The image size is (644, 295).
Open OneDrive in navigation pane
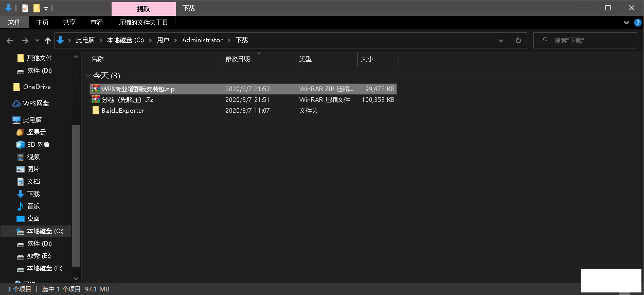pyautogui.click(x=37, y=87)
